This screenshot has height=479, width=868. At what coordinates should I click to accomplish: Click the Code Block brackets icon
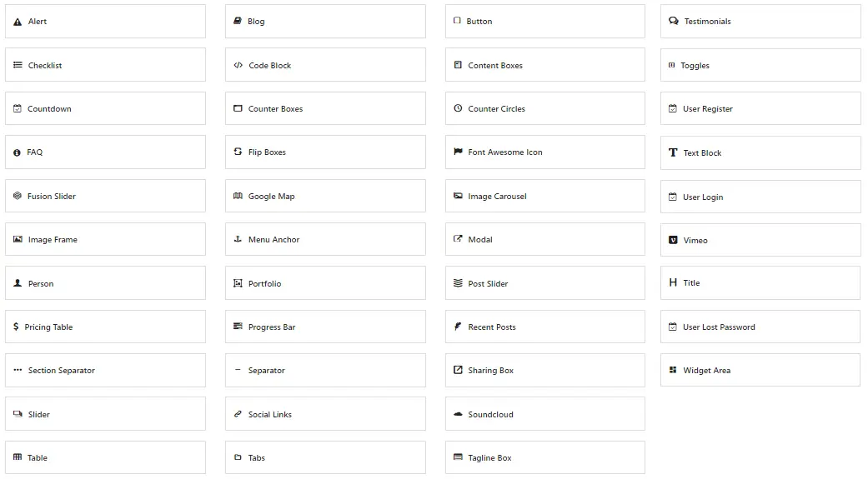238,65
